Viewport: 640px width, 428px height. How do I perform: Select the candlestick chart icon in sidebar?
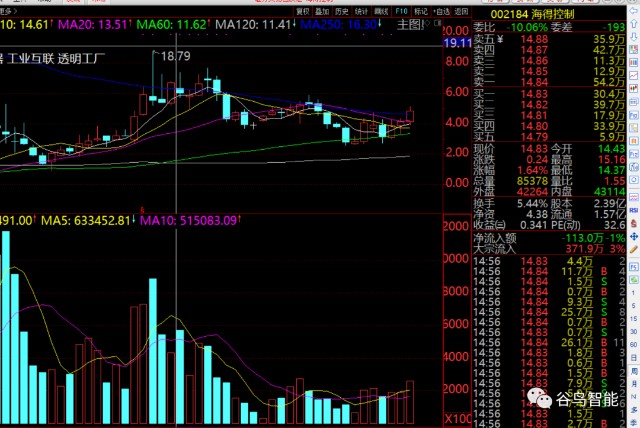tap(634, 88)
